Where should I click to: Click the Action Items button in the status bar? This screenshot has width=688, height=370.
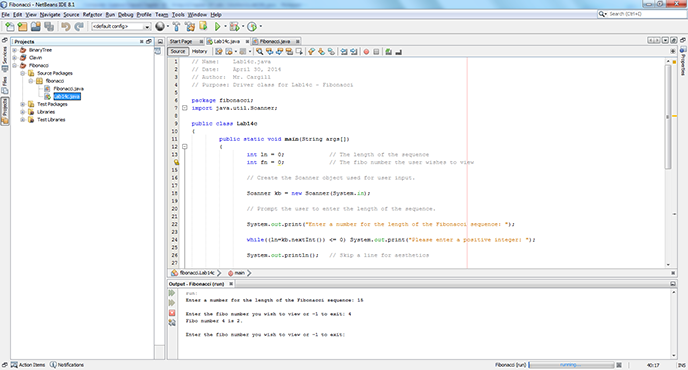(28, 365)
